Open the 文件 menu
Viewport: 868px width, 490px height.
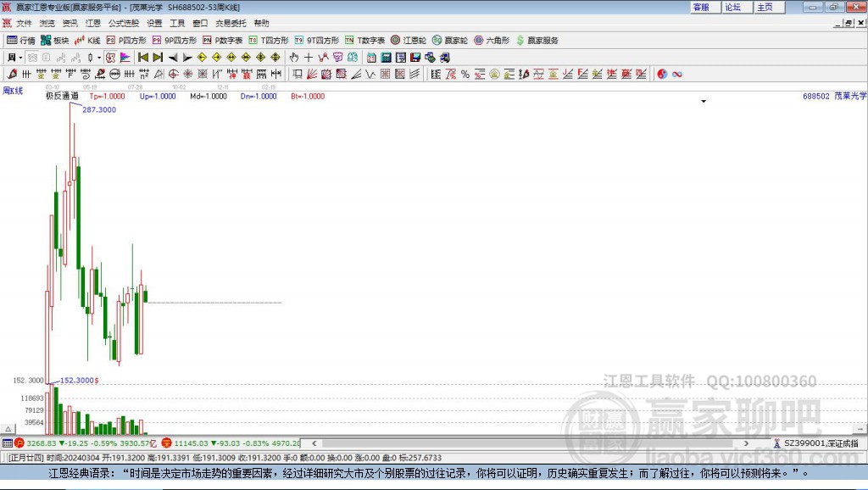(24, 23)
